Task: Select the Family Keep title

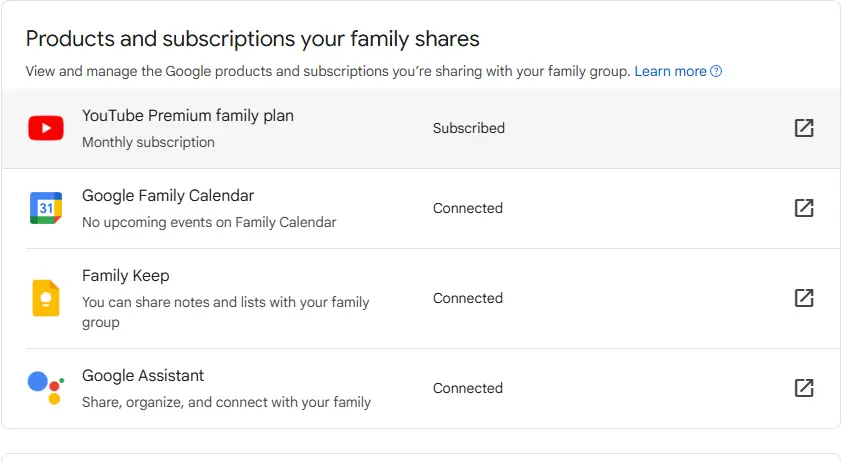Action: pyautogui.click(x=126, y=276)
